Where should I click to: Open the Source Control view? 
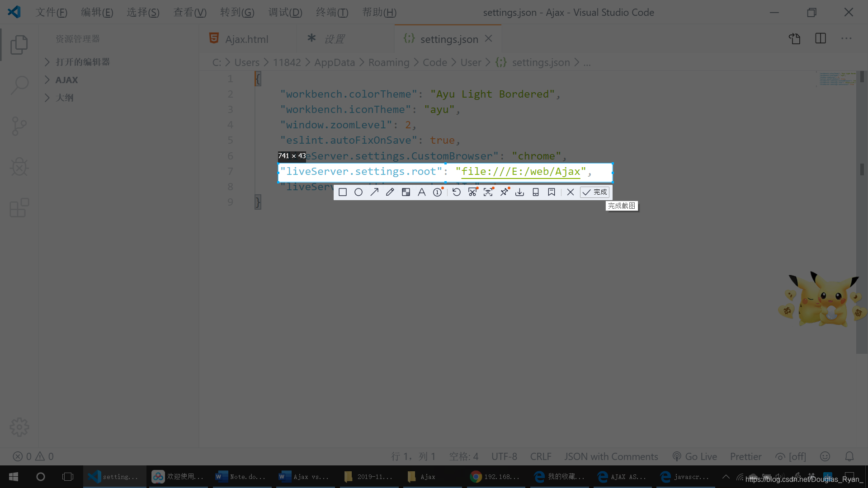coord(19,126)
